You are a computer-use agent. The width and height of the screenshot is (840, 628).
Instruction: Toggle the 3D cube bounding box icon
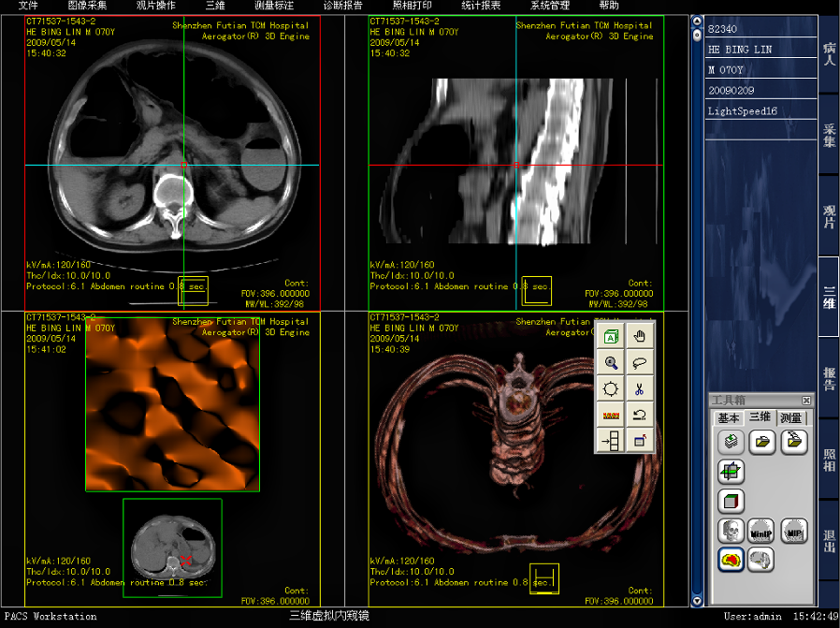pos(731,501)
